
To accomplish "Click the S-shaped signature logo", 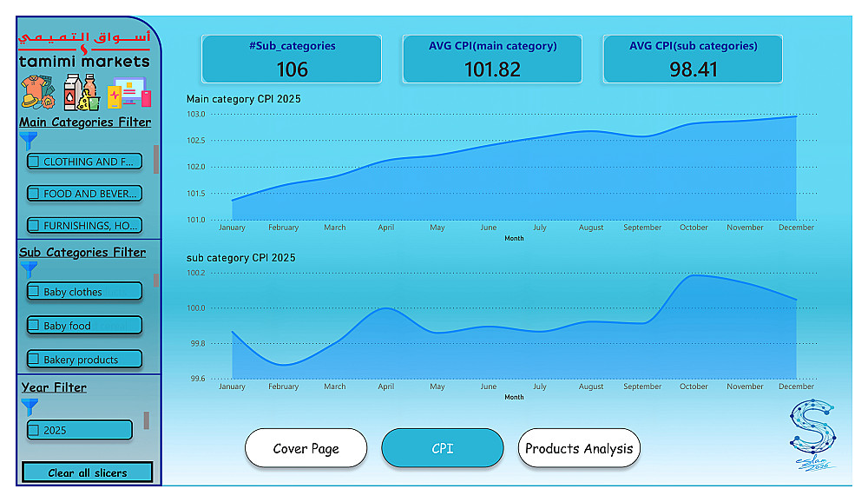I will pyautogui.click(x=812, y=435).
